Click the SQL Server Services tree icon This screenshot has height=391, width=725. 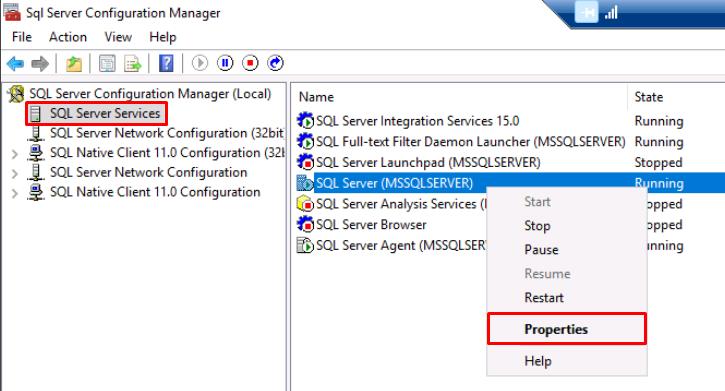[x=35, y=114]
